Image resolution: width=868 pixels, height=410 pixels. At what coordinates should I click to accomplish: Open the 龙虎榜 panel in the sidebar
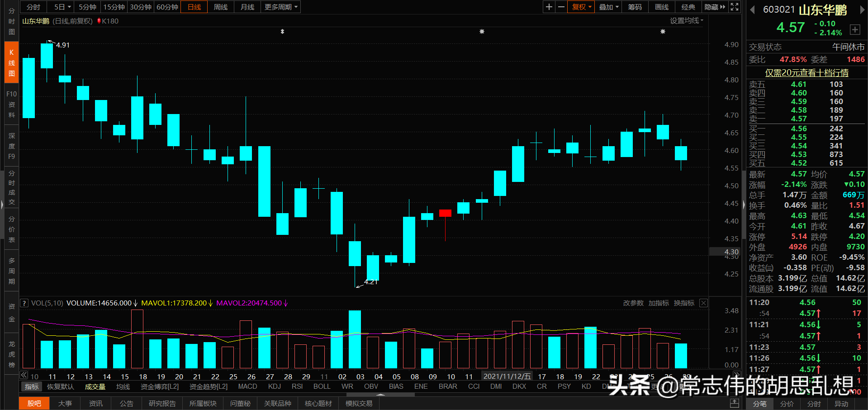click(11, 353)
